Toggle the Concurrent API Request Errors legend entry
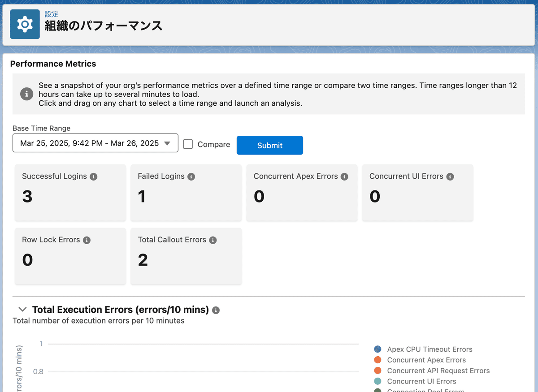Screen dimensions: 538x392 [438, 370]
